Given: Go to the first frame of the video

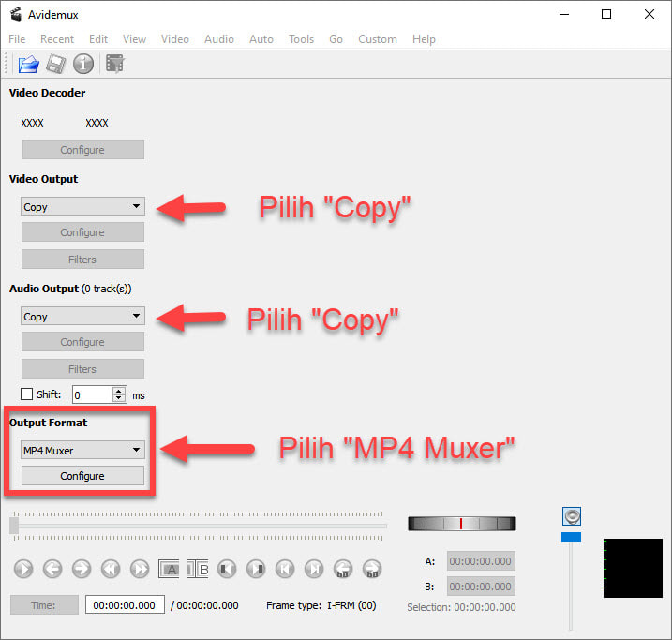Looking at the screenshot, I should pos(285,569).
